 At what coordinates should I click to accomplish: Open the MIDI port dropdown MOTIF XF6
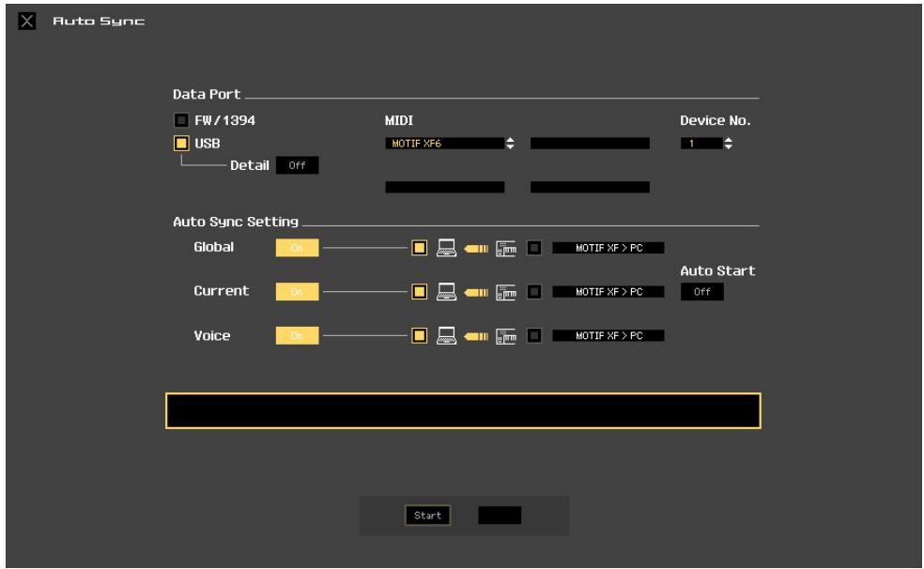point(444,143)
